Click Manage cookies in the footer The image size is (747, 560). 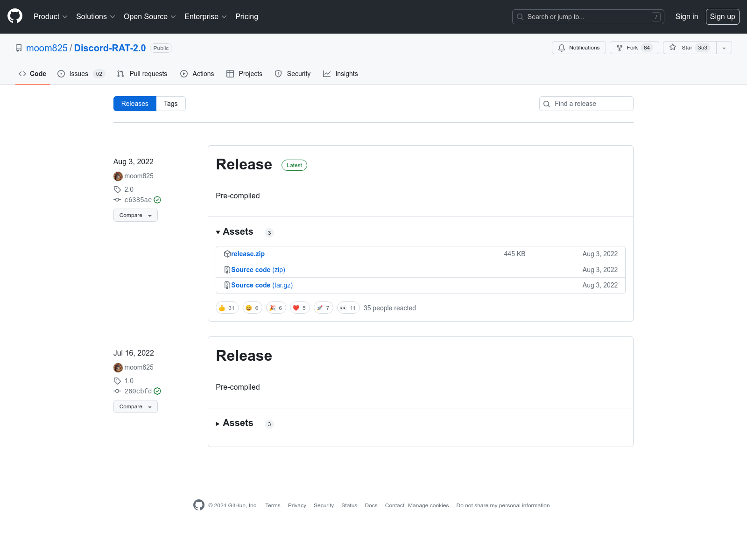[x=428, y=505]
